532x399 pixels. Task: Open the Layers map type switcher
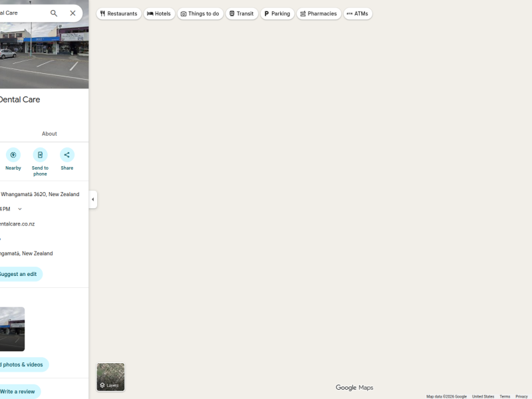110,377
